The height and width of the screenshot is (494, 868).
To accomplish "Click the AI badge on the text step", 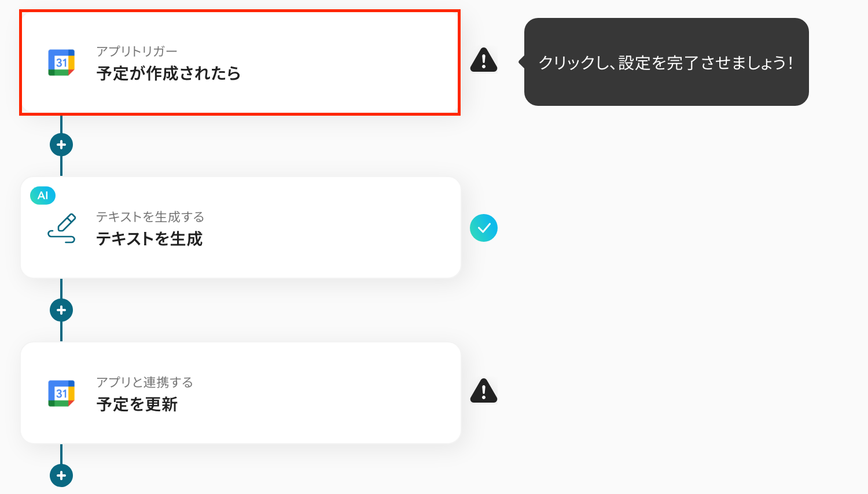I will 43,196.
